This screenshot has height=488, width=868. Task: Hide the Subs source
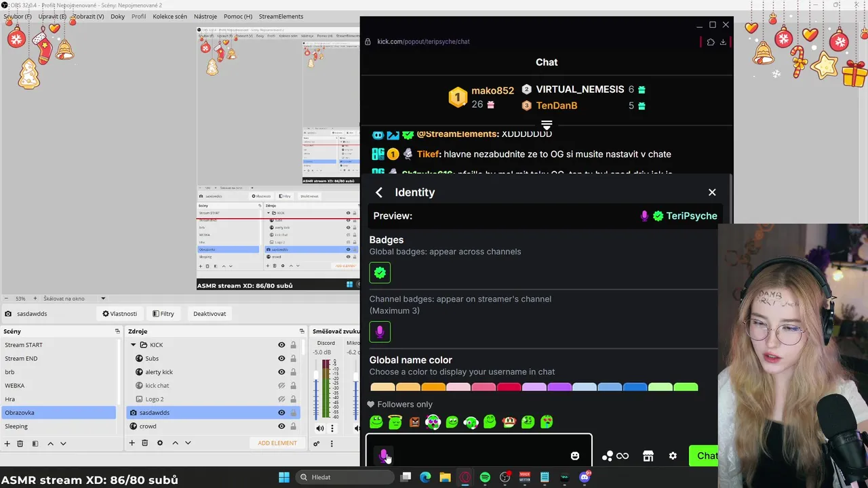point(281,359)
